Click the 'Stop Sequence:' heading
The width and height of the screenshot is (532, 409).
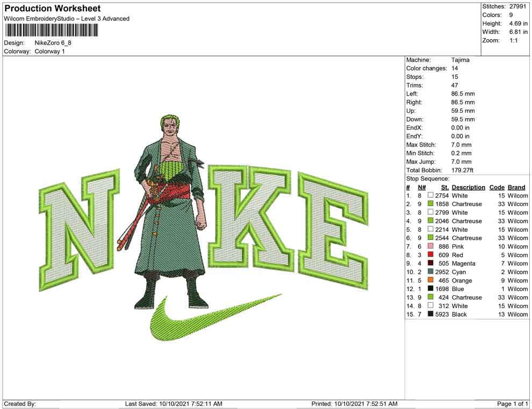428,179
